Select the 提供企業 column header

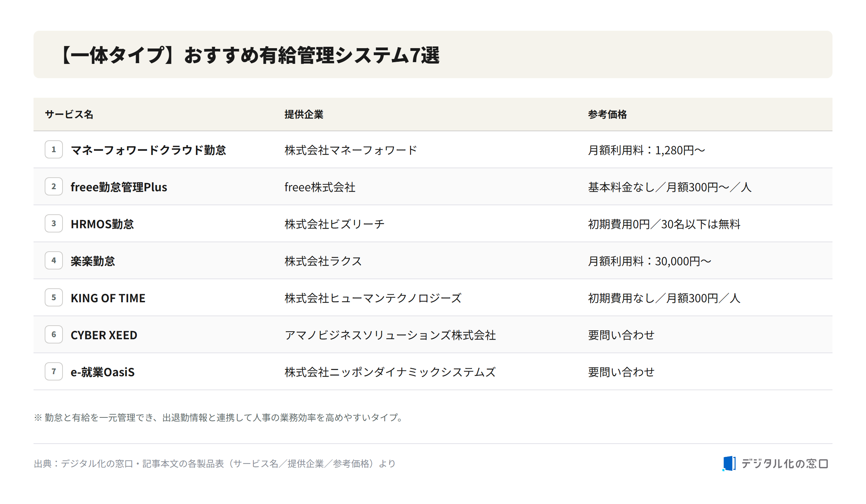(x=304, y=114)
